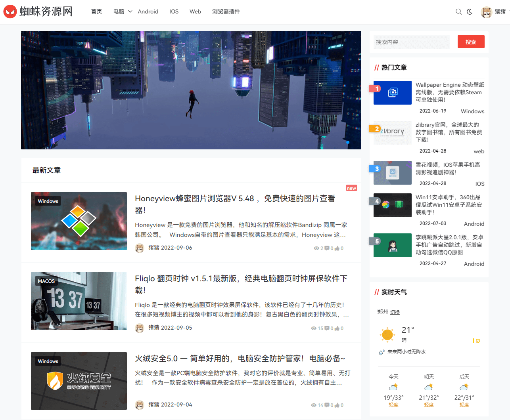
Task: Click thumbs-up icon on 火绒安全 post
Action: 337,405
